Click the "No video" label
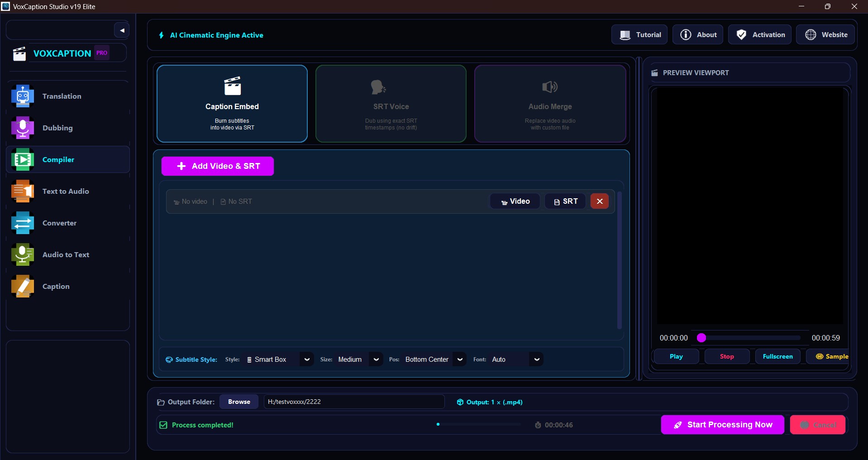 195,201
